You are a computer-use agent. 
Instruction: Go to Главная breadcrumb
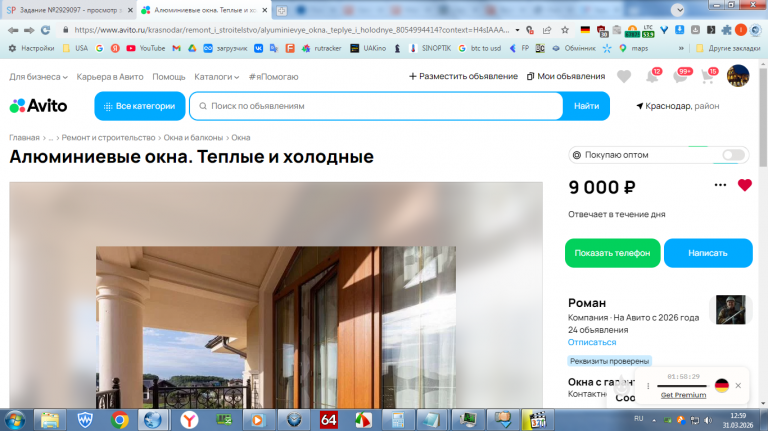point(24,138)
